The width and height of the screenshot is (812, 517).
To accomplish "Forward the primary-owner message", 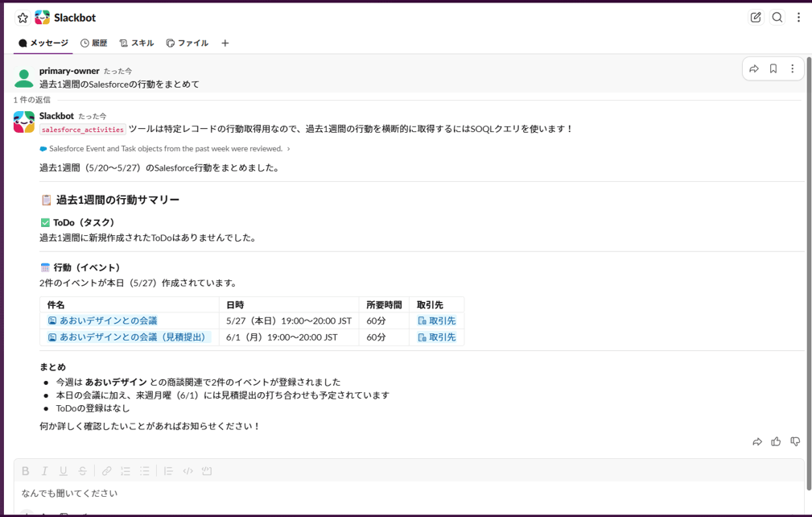I will click(754, 68).
